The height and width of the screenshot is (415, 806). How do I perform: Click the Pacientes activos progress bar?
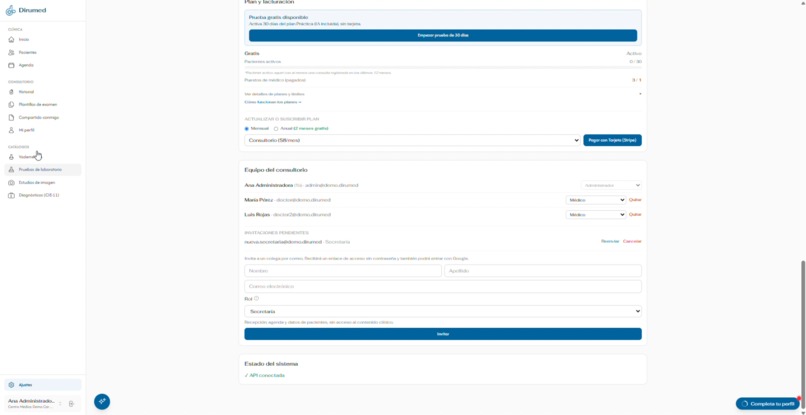(x=443, y=67)
